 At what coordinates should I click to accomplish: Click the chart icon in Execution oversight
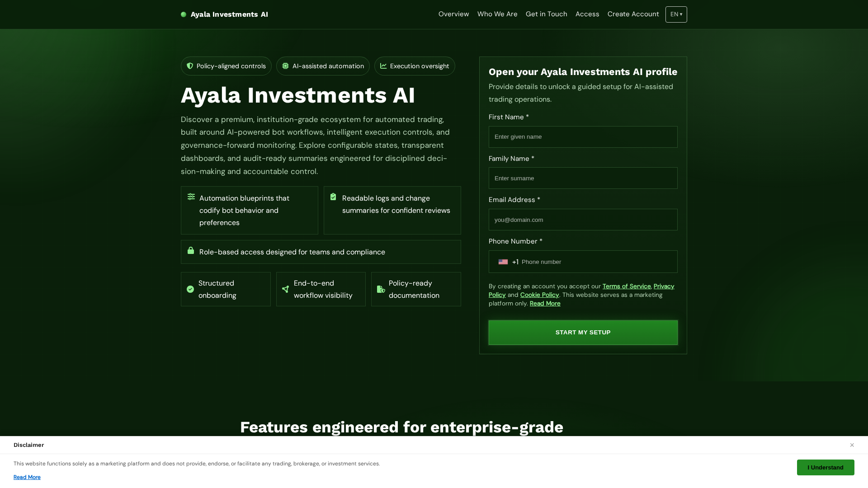[x=383, y=66]
